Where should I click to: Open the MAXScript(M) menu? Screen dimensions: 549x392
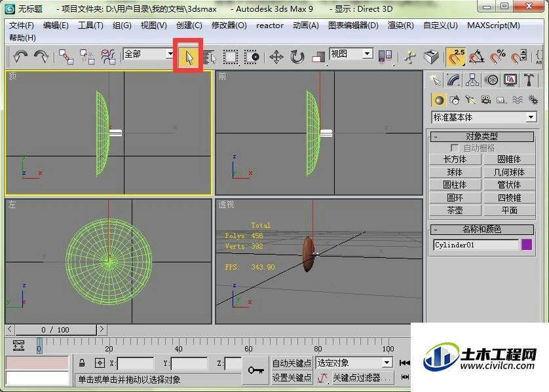coord(493,26)
